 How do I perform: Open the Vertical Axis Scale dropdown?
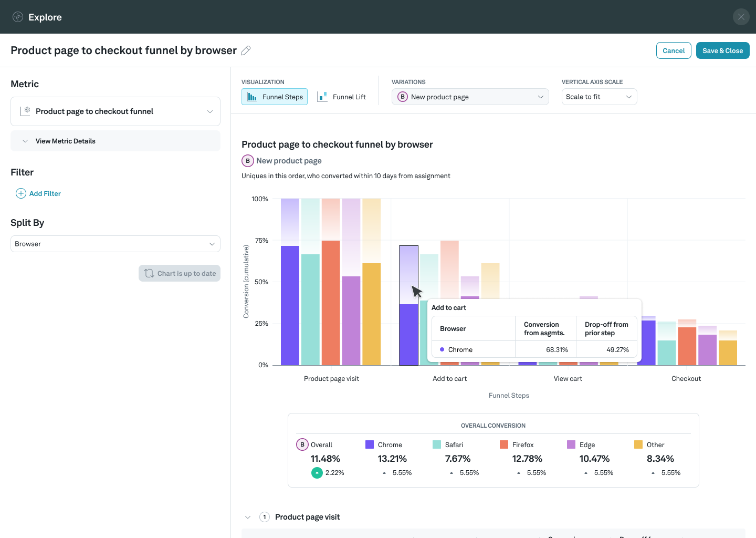tap(599, 97)
